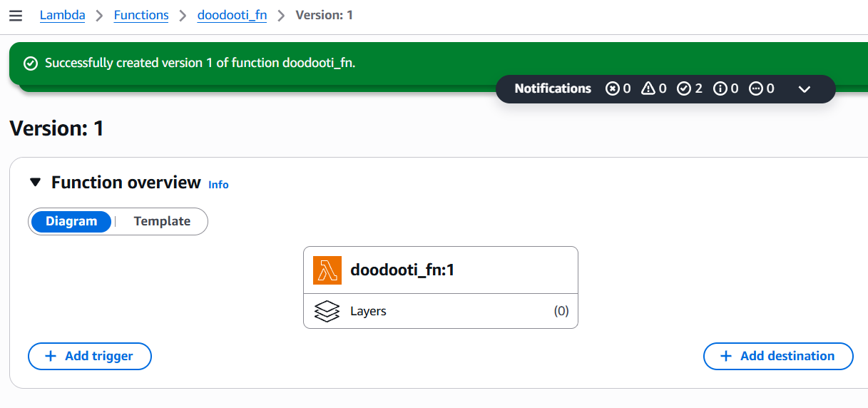This screenshot has width=868, height=408.
Task: Click the Version: 1 page heading
Action: (x=56, y=128)
